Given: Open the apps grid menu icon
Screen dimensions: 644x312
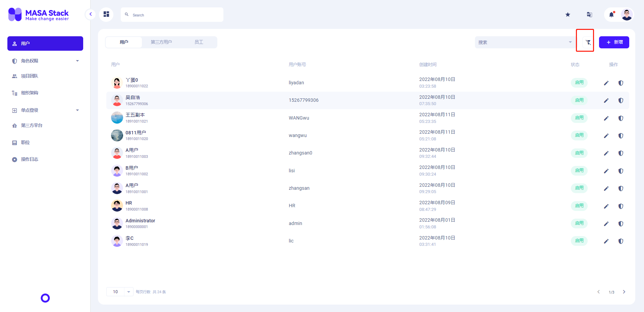Looking at the screenshot, I should pyautogui.click(x=106, y=14).
